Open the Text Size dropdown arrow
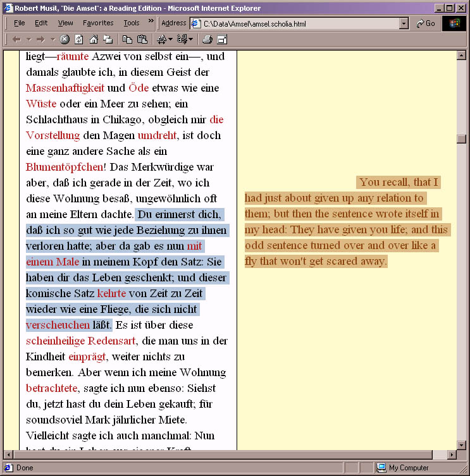 [x=170, y=39]
